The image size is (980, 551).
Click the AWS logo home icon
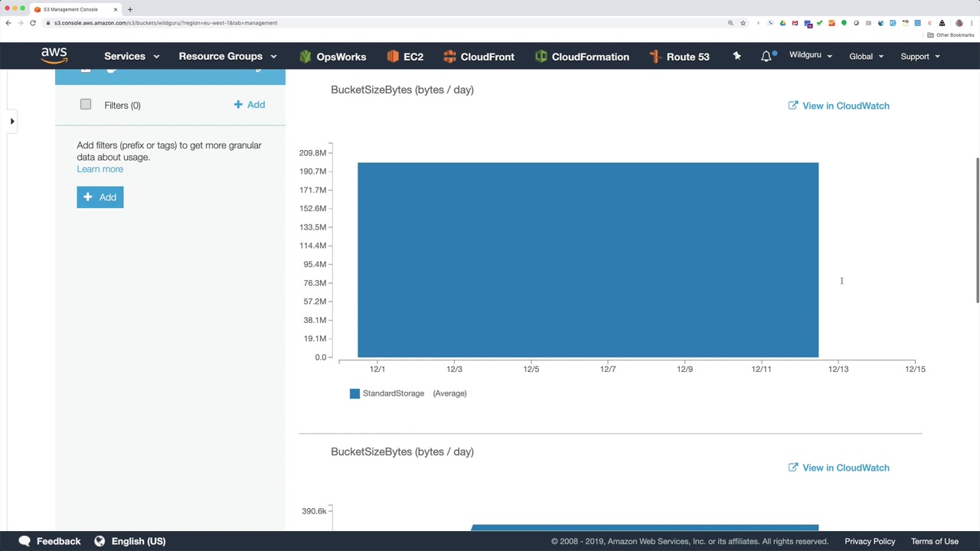click(54, 56)
